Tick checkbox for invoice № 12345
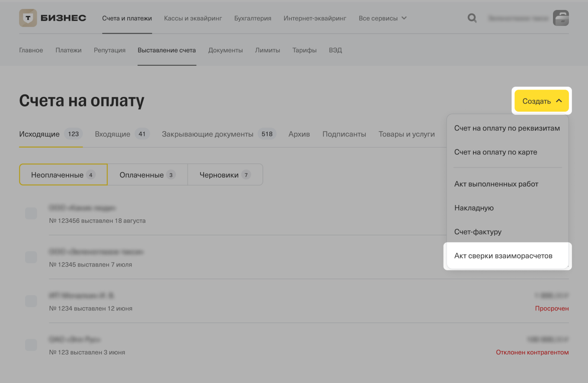This screenshot has height=383, width=588. tap(31, 257)
